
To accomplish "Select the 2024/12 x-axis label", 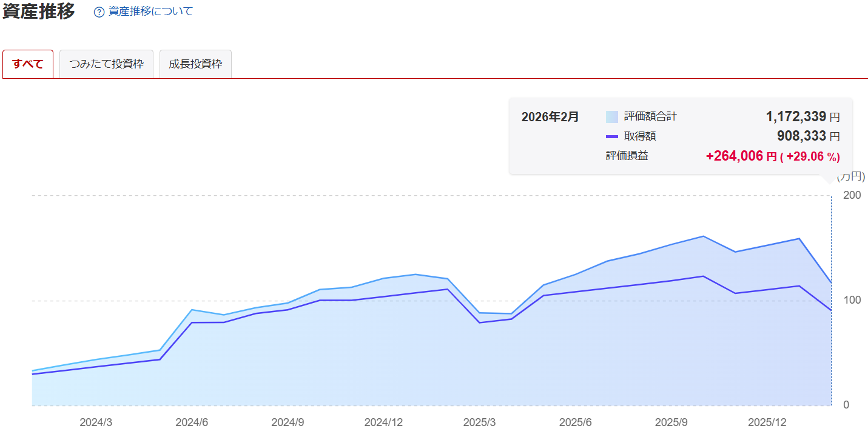I will pos(384,422).
